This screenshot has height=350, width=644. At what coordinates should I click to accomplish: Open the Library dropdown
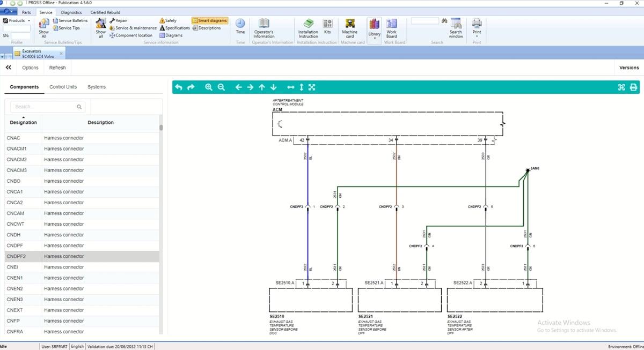tap(375, 29)
